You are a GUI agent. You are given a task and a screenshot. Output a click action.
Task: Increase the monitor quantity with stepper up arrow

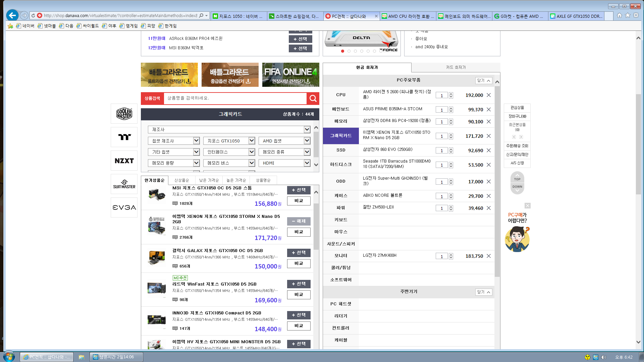[451, 254]
